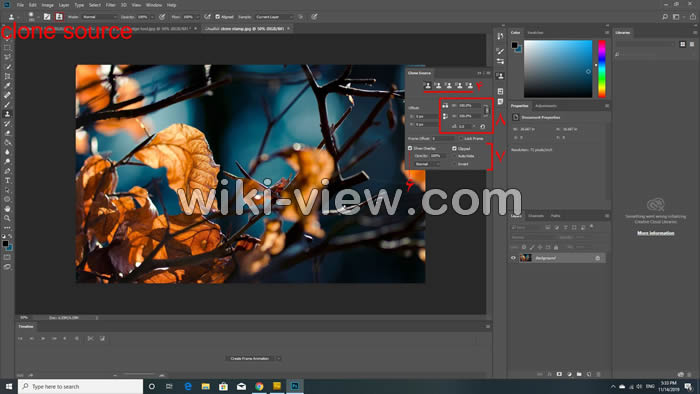This screenshot has height=394, width=700.
Task: Click Create Frame Animation button
Action: [250, 358]
